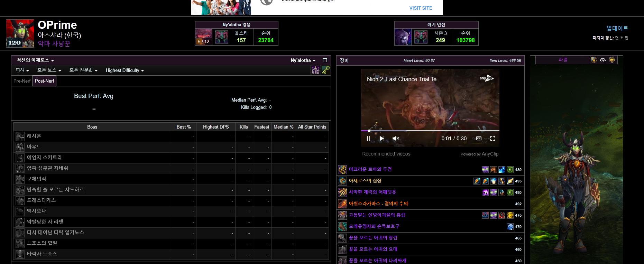Click the OPrime character avatar portrait

point(20,34)
